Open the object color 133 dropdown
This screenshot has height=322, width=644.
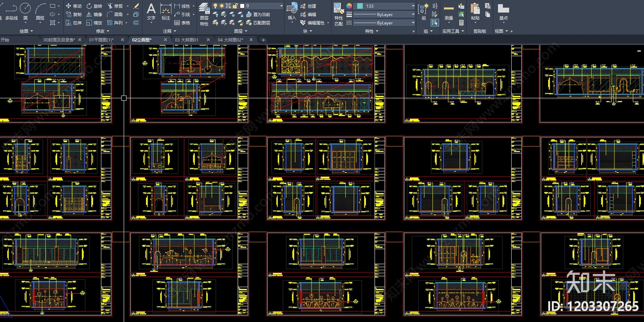pos(413,6)
